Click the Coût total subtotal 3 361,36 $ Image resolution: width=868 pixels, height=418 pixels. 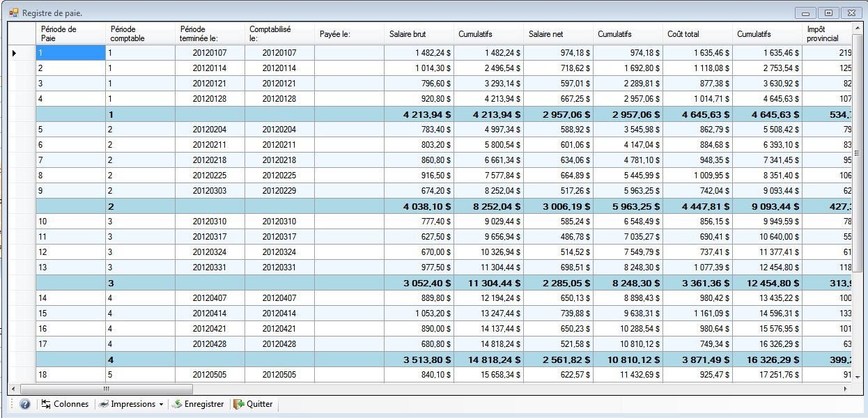697,283
